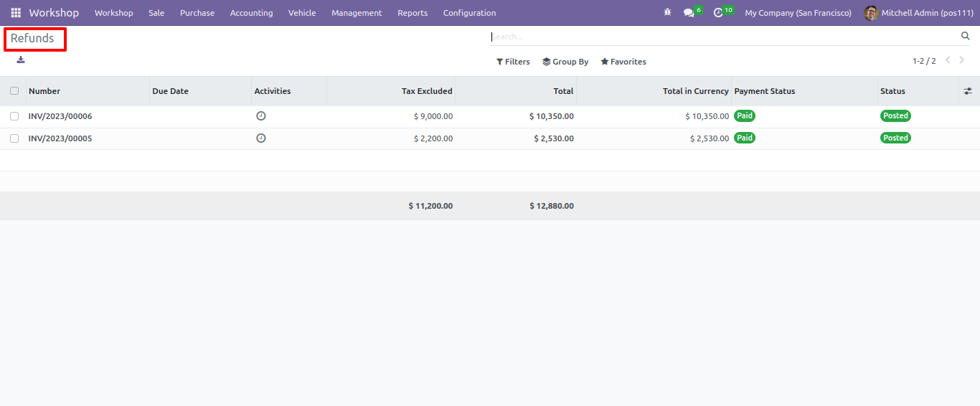Open activity clock for INV/2023/00005
The height and width of the screenshot is (406, 980).
pos(261,138)
